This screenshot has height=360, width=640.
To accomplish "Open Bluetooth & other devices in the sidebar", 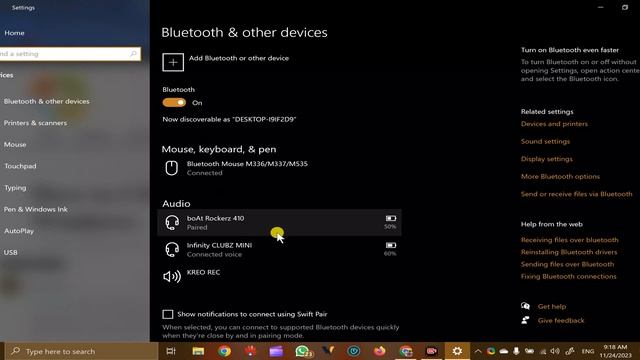I will click(47, 101).
